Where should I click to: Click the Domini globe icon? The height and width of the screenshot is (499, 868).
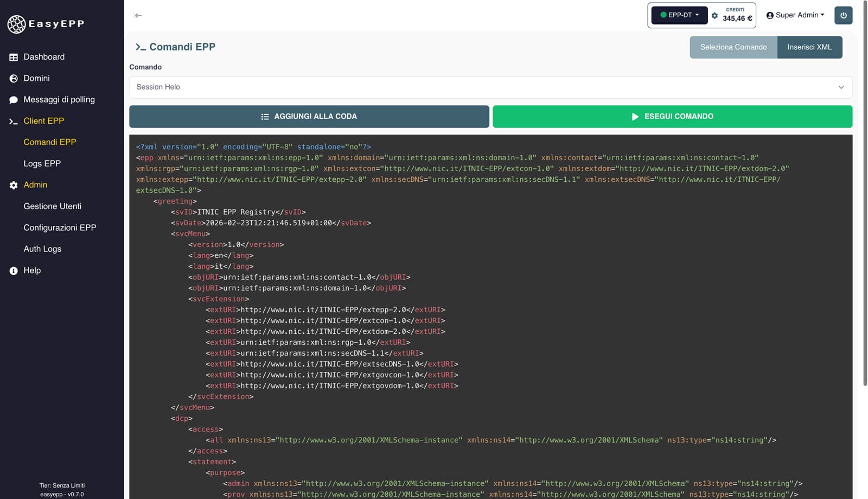[14, 78]
